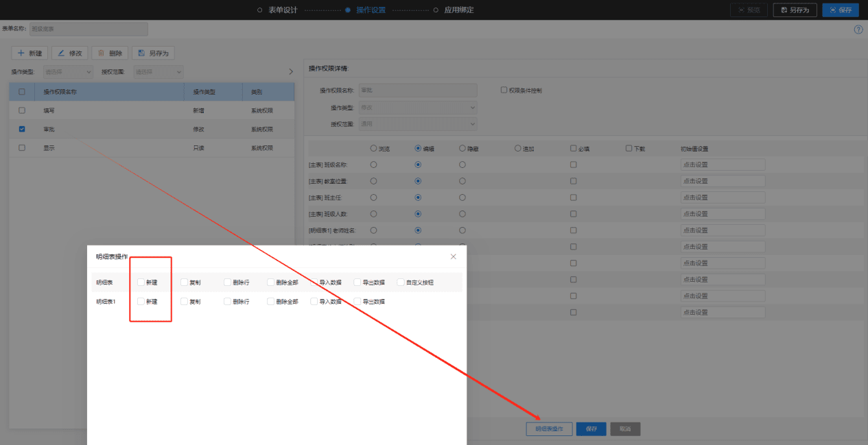
Task: Toggle 下载 checkbox in header row
Action: click(x=629, y=148)
